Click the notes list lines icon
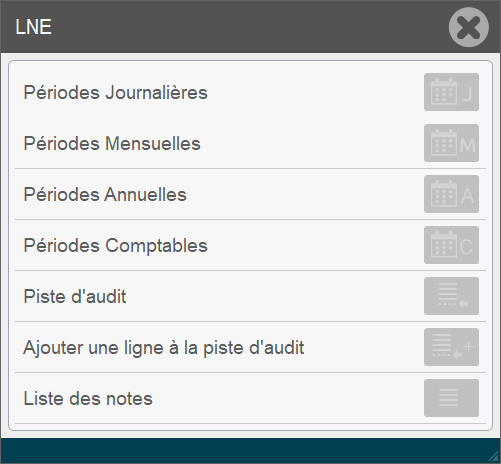 coord(451,398)
